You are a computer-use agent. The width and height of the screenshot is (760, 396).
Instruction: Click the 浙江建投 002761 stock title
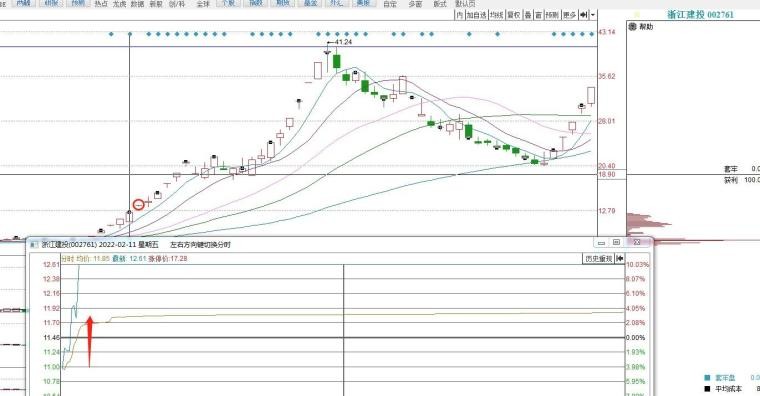click(700, 15)
